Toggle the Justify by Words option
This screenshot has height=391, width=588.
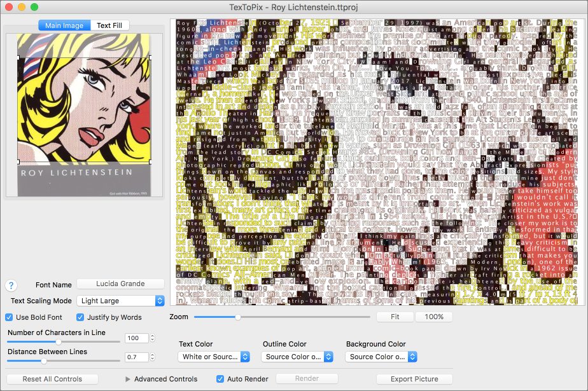[80, 317]
